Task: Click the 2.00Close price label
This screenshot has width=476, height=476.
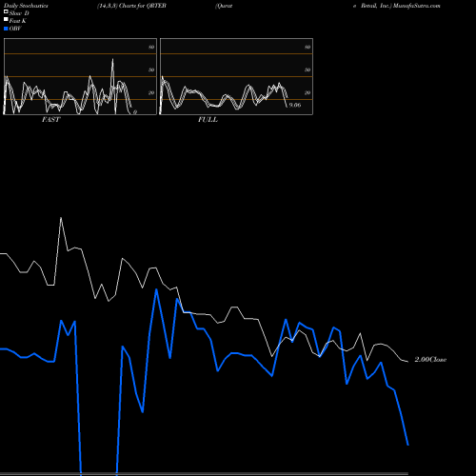Action: 430,359
